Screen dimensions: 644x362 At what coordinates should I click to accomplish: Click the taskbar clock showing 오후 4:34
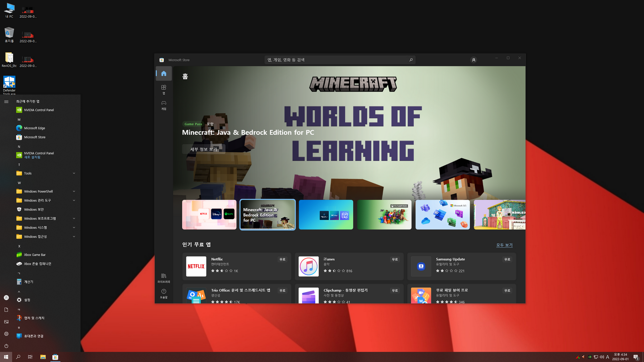click(x=620, y=357)
